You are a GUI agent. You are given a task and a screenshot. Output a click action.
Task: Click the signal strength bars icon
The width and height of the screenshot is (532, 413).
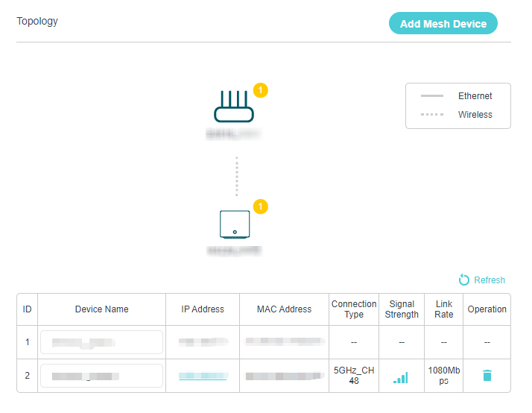(401, 378)
